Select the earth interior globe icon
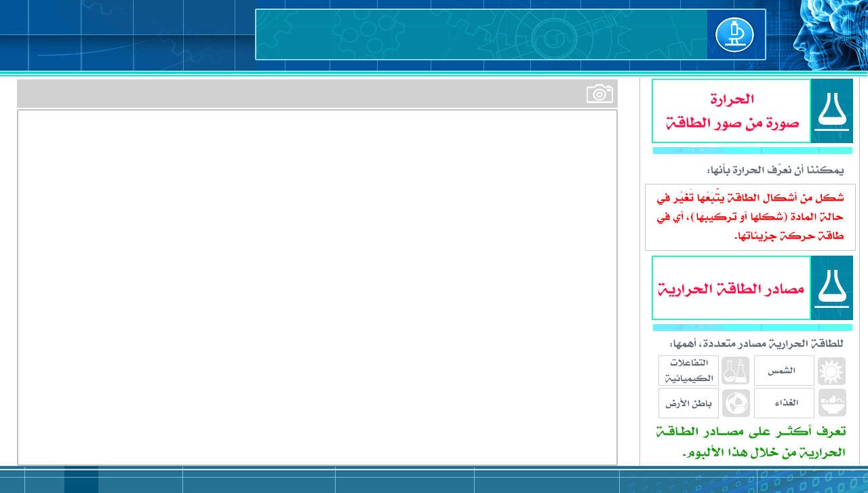This screenshot has height=493, width=868. click(735, 403)
